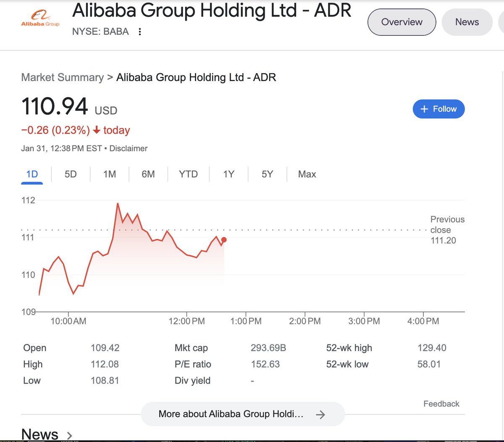Show the Max range chart
This screenshot has width=504, height=442.
pyautogui.click(x=307, y=174)
